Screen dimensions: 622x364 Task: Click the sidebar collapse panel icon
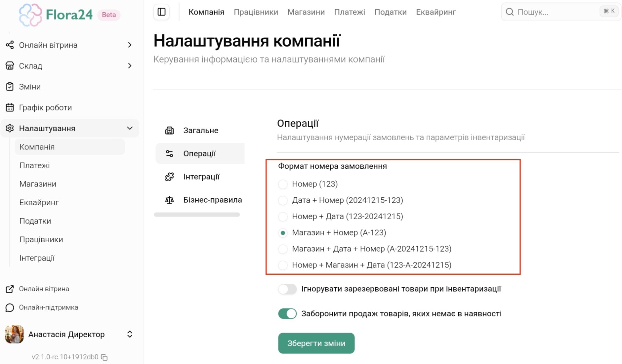(161, 12)
